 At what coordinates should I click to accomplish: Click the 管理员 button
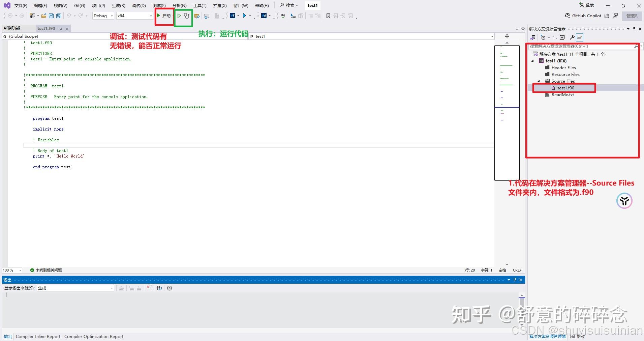(x=632, y=16)
